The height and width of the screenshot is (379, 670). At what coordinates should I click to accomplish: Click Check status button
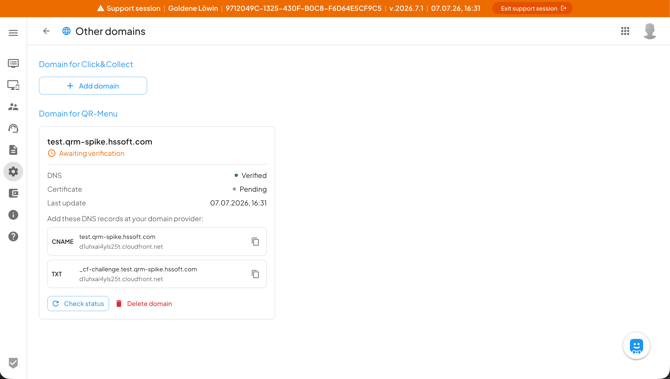pyautogui.click(x=78, y=303)
